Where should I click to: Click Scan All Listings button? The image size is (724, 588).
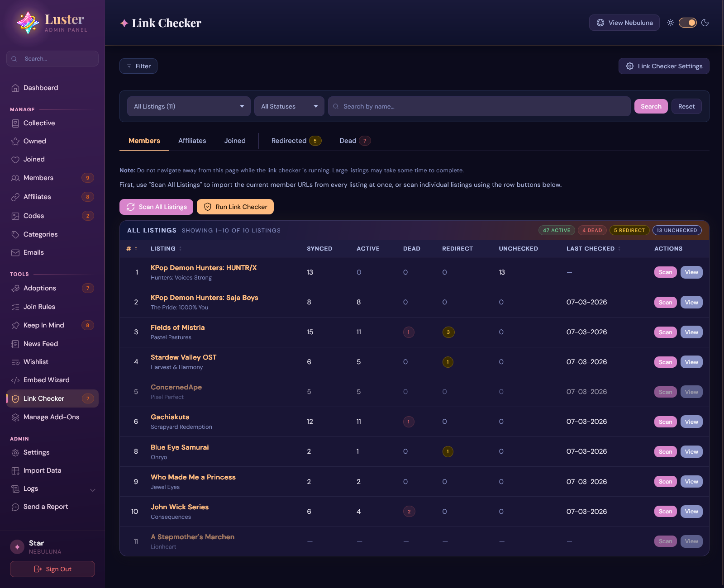(156, 207)
